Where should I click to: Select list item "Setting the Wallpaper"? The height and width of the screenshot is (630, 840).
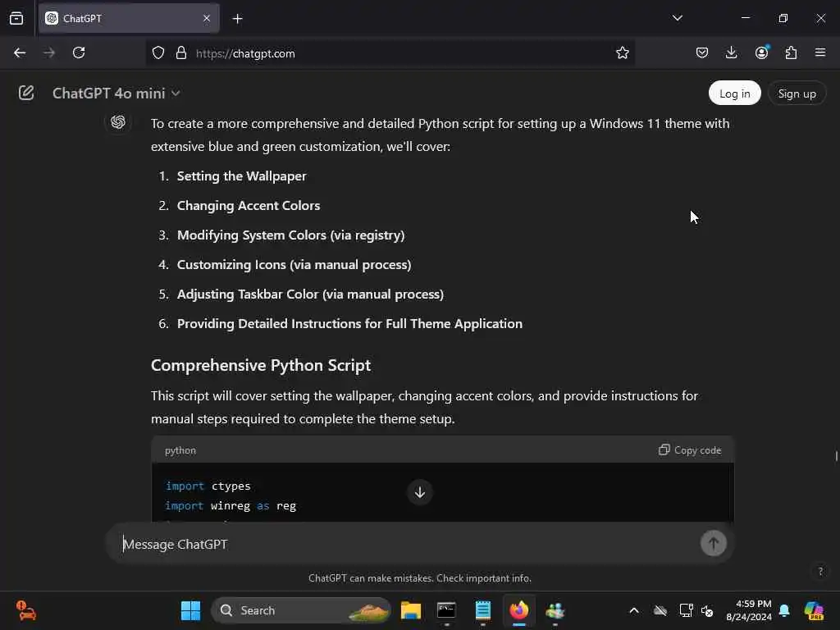(x=242, y=176)
